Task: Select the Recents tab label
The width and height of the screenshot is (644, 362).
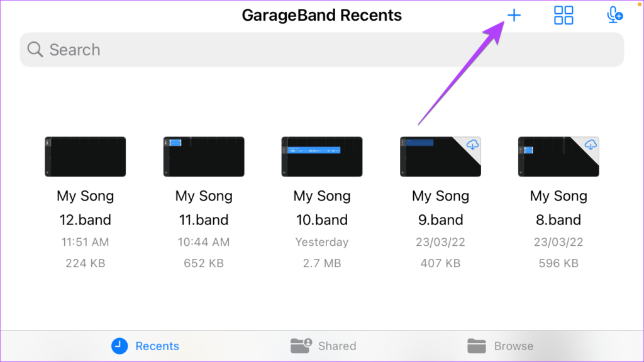Action: 157,346
